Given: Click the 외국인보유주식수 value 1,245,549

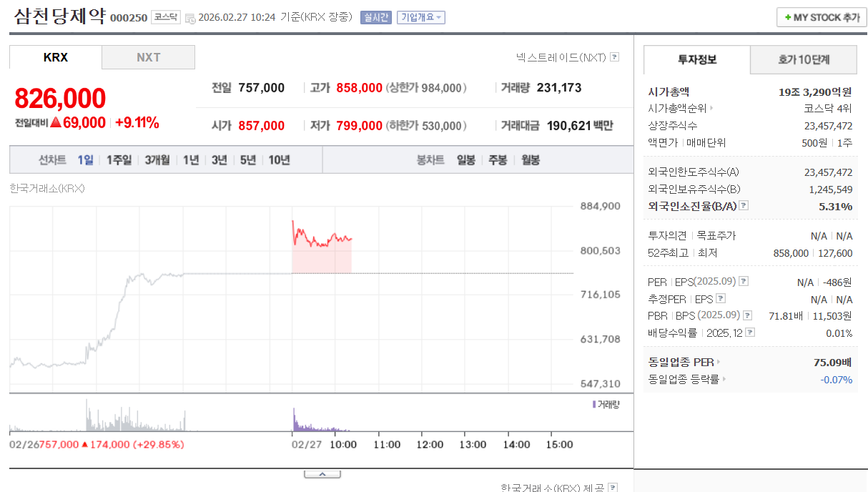Looking at the screenshot, I should (x=831, y=190).
